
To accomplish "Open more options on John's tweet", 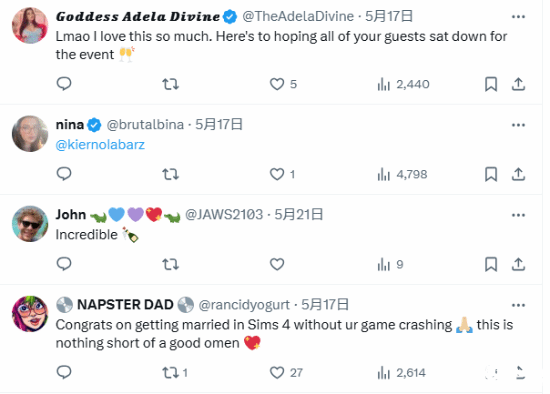I will (x=518, y=215).
